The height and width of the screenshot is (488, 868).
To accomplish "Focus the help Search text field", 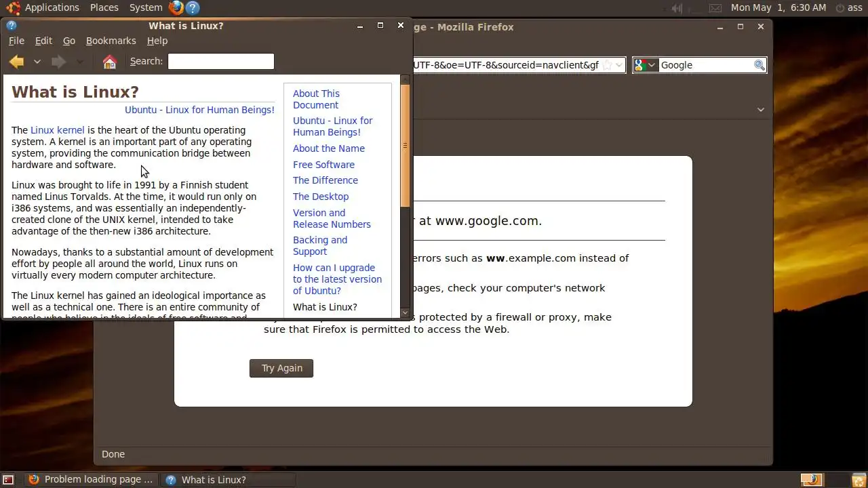I will tap(221, 61).
